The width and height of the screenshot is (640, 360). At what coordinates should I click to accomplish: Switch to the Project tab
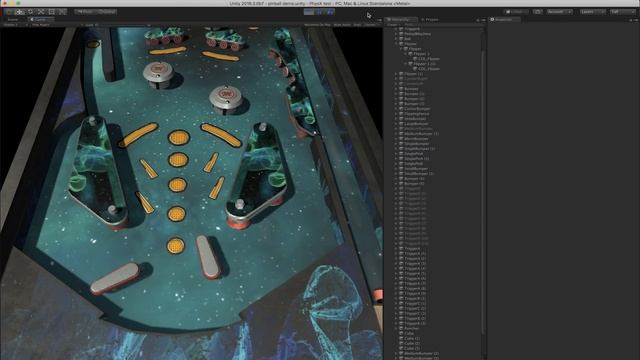[430, 19]
